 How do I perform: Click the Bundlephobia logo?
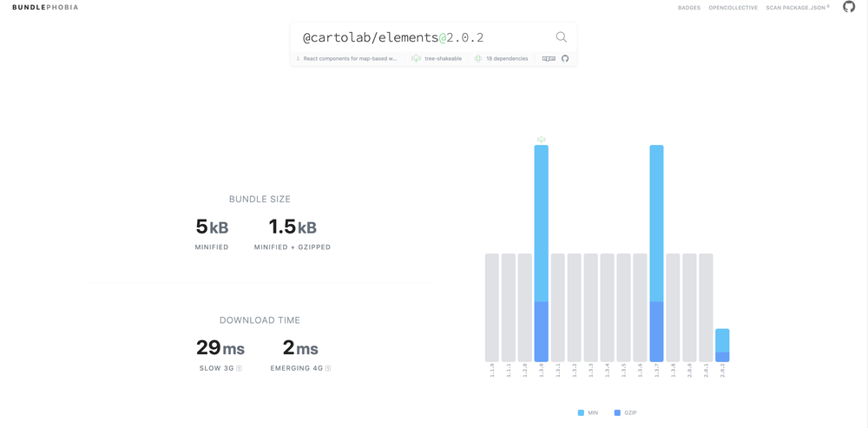pos(45,7)
